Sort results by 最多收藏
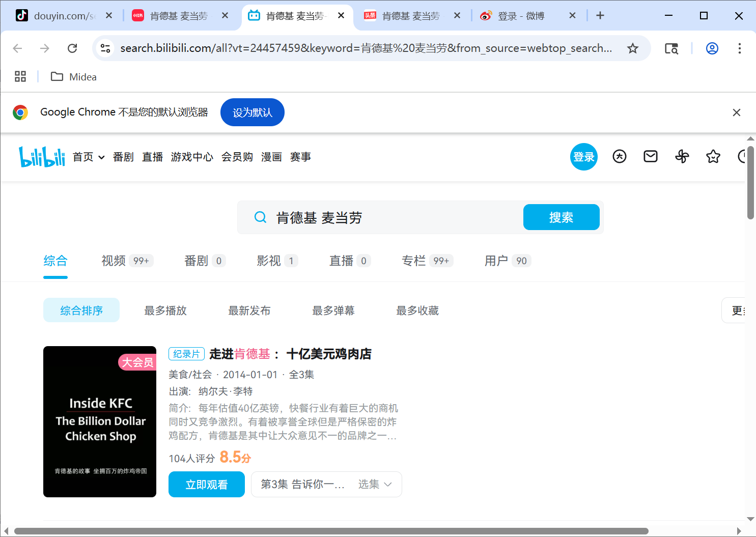 417,310
